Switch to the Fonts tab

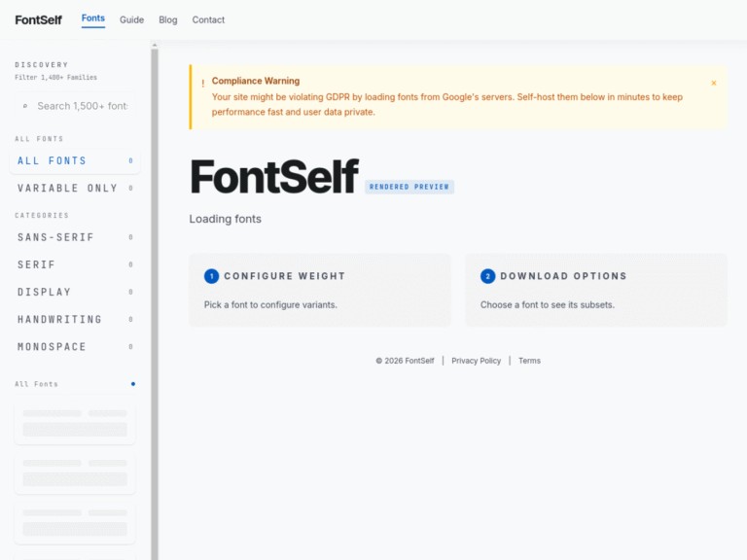(x=93, y=18)
